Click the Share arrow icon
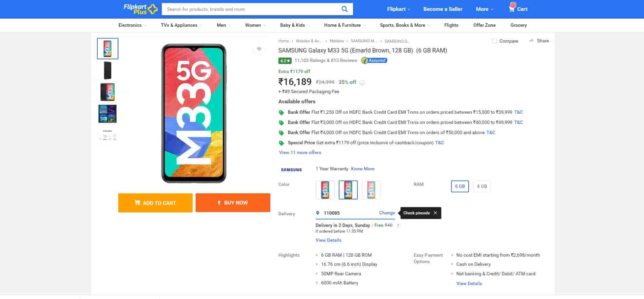Image resolution: width=644 pixels, height=299 pixels. pos(531,41)
